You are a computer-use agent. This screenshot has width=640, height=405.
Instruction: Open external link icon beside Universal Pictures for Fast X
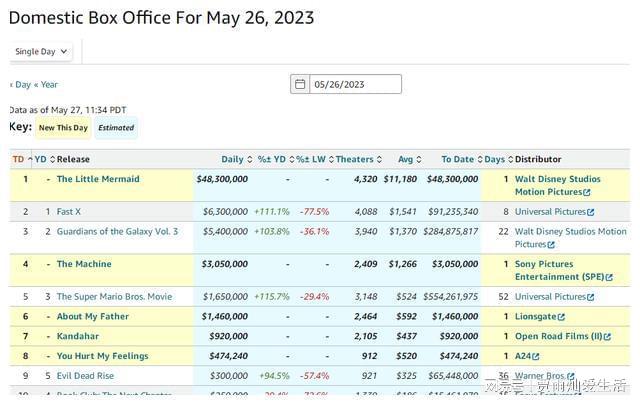(590, 212)
